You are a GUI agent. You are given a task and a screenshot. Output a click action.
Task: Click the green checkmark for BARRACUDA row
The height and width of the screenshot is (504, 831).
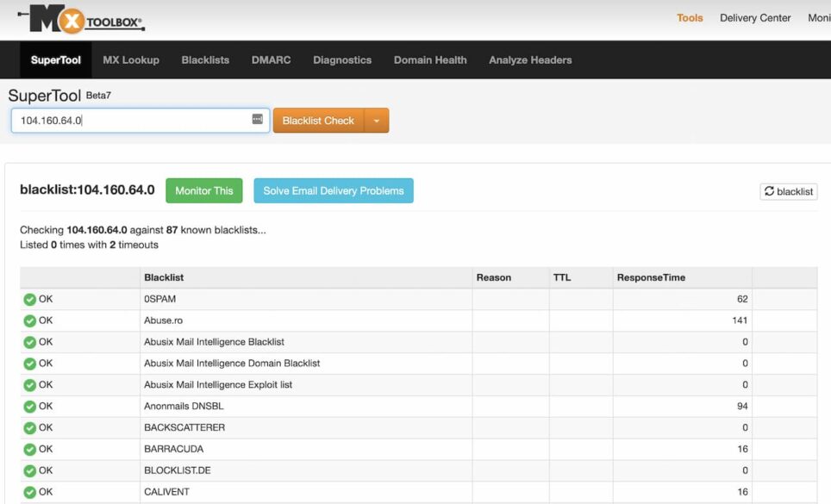[30, 450]
